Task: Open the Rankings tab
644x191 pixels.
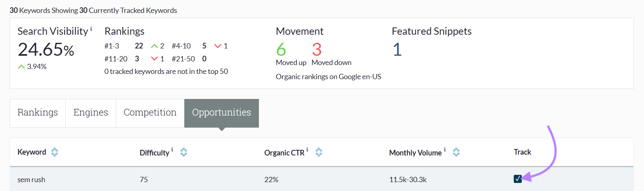Action: click(x=38, y=113)
